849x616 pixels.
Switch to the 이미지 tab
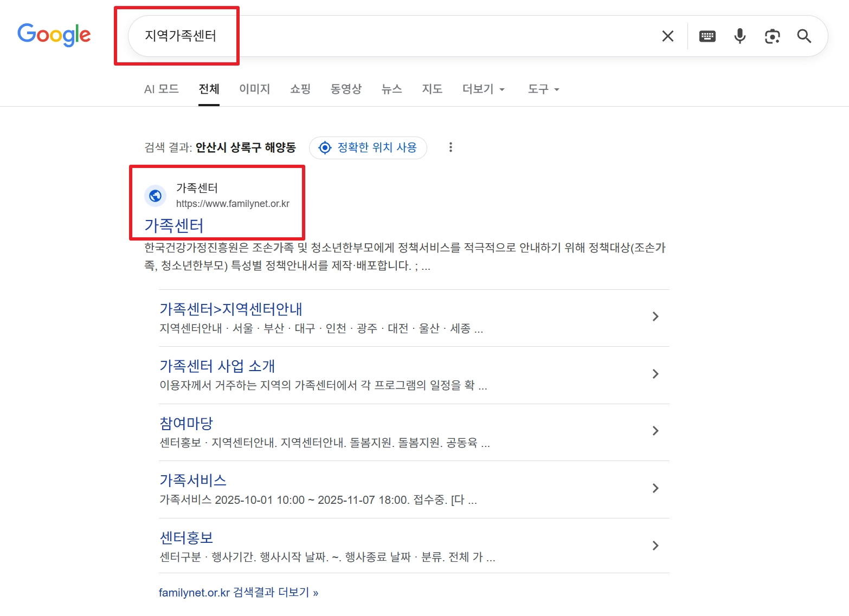pos(254,89)
